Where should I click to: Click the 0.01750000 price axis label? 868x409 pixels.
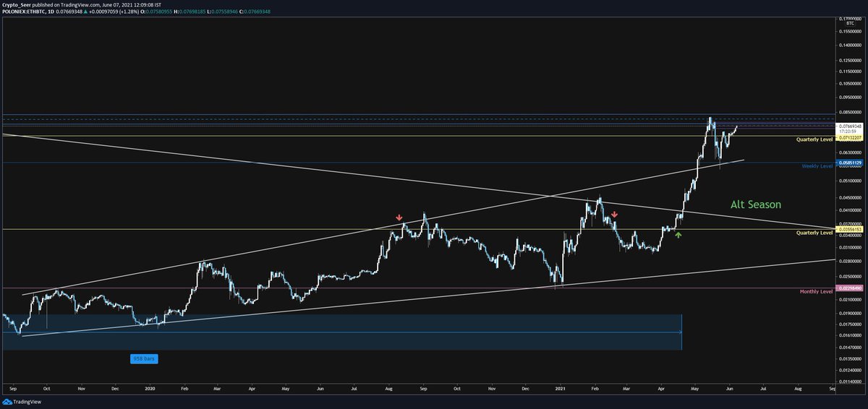coord(850,324)
